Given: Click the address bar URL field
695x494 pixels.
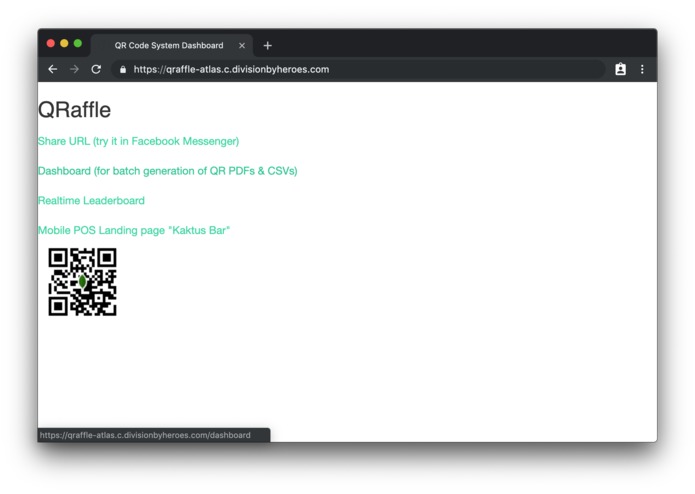Looking at the screenshot, I should point(358,70).
